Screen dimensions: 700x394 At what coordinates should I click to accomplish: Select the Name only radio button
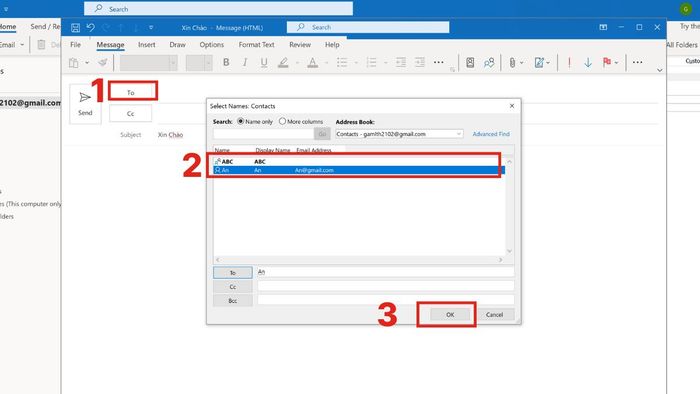click(241, 121)
